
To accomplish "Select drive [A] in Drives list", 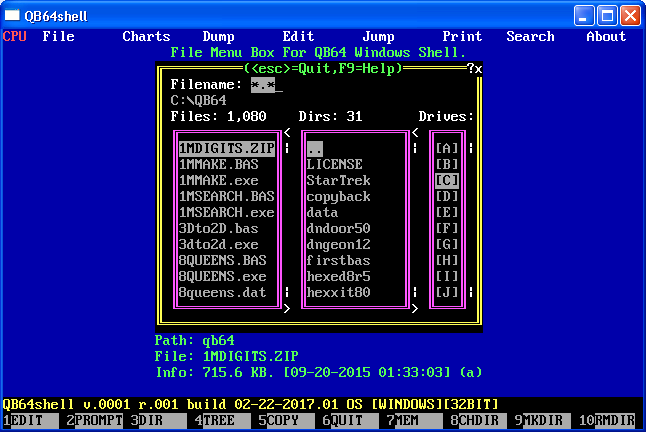I will [x=446, y=148].
